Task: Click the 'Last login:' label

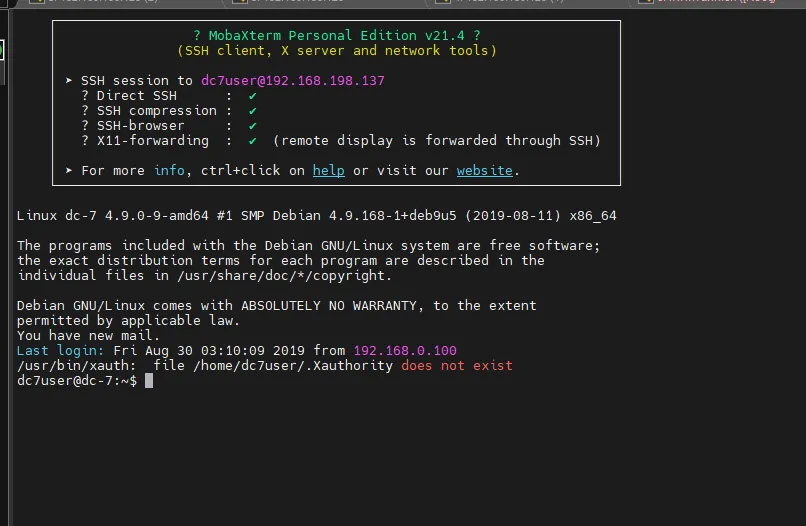Action: tap(60, 351)
